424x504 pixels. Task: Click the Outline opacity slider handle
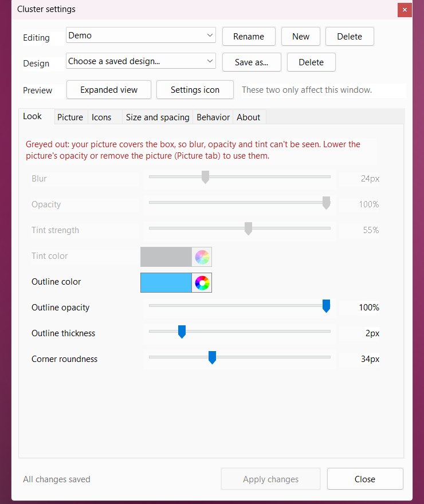pyautogui.click(x=326, y=306)
